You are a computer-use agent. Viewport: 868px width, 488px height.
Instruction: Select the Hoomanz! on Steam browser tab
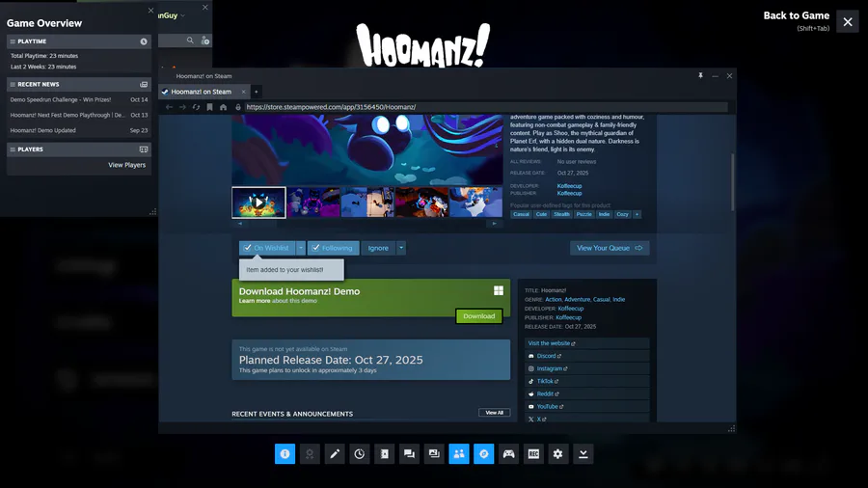tap(201, 92)
